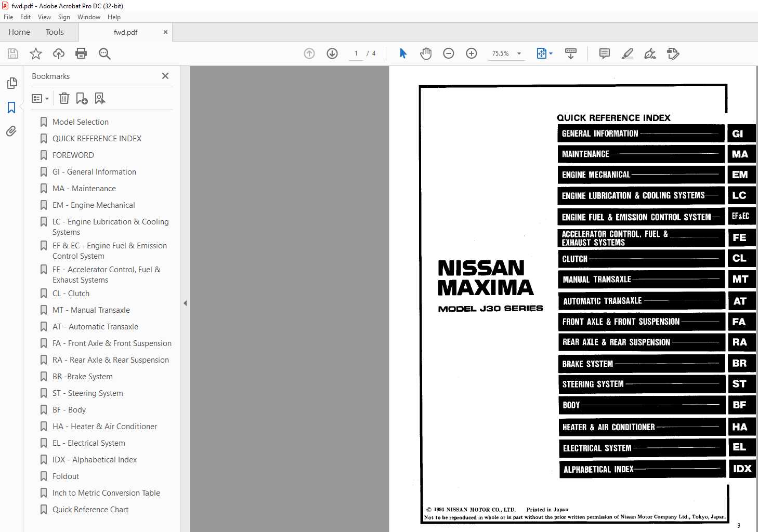Open MT - Manual Transaxle bookmark
Image resolution: width=758 pixels, height=532 pixels.
(x=91, y=310)
